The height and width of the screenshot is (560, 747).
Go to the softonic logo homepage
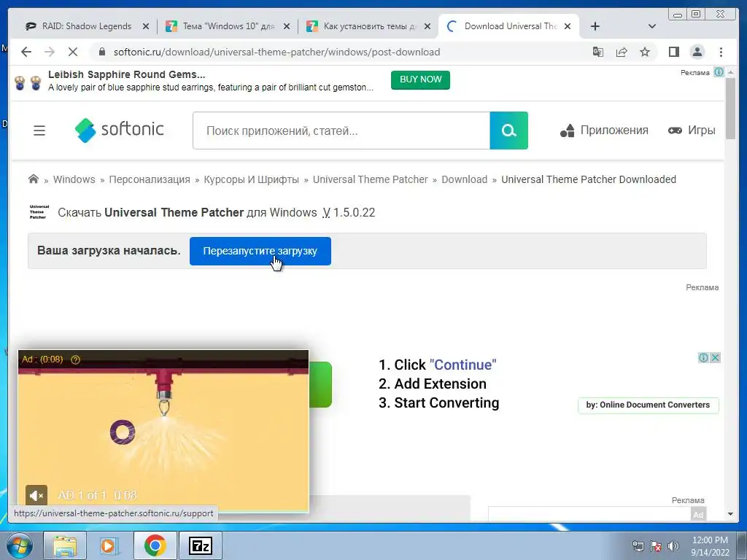119,130
